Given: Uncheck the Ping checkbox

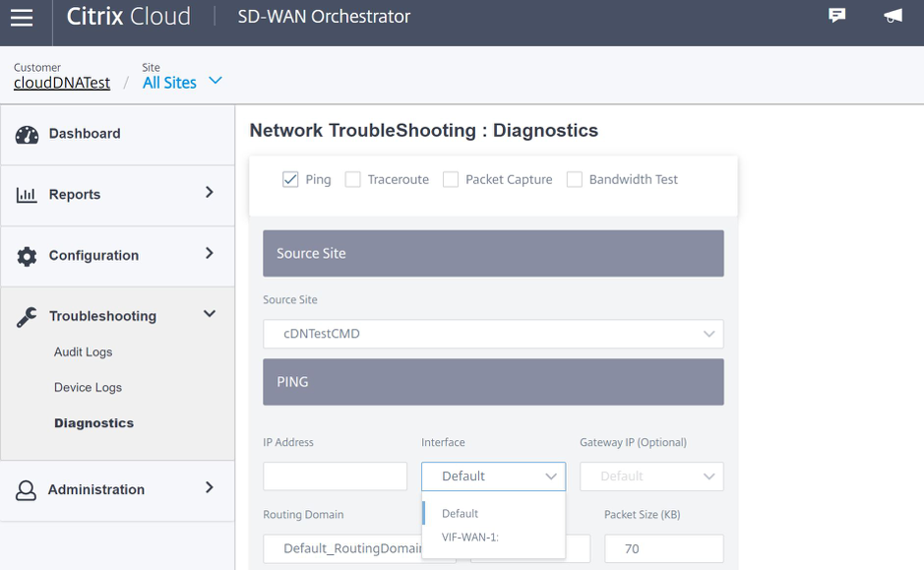Looking at the screenshot, I should (x=290, y=179).
